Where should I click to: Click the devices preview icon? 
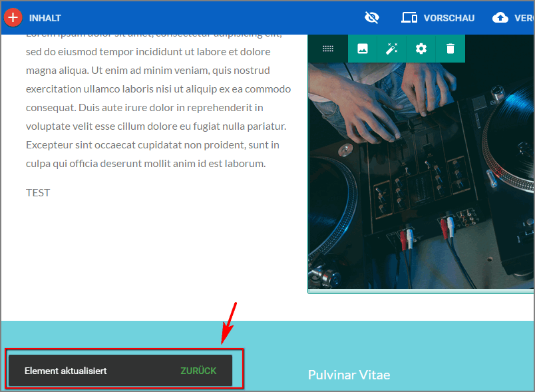(409, 18)
